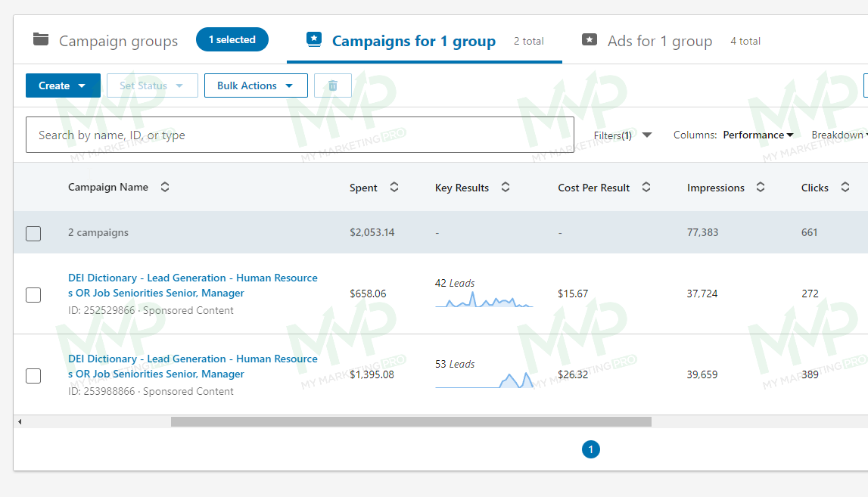Sort by Spent column arrows
Screen dimensions: 868x497
[x=394, y=187]
